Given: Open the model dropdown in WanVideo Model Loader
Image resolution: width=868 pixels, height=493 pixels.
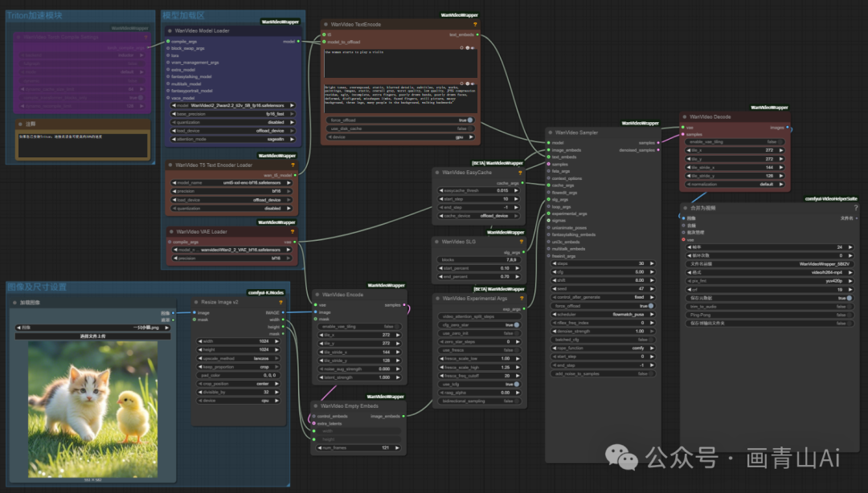Looking at the screenshot, I should click(234, 105).
